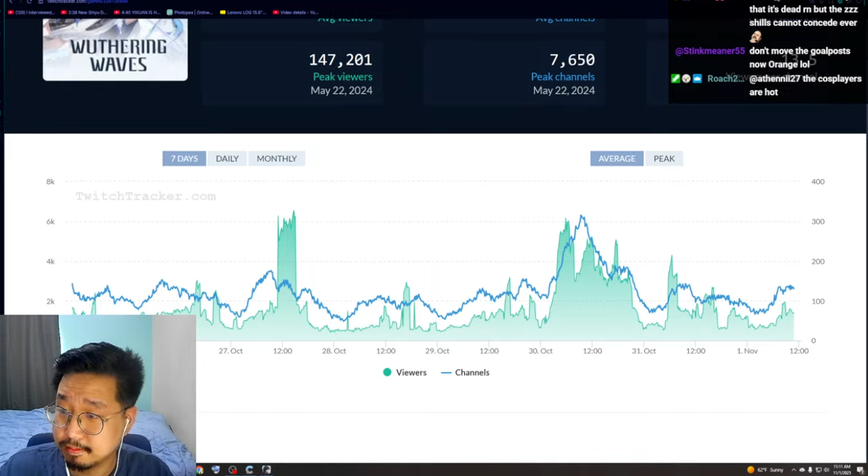The height and width of the screenshot is (476, 868).
Task: Click the 7,650 peak channels value
Action: (x=572, y=60)
